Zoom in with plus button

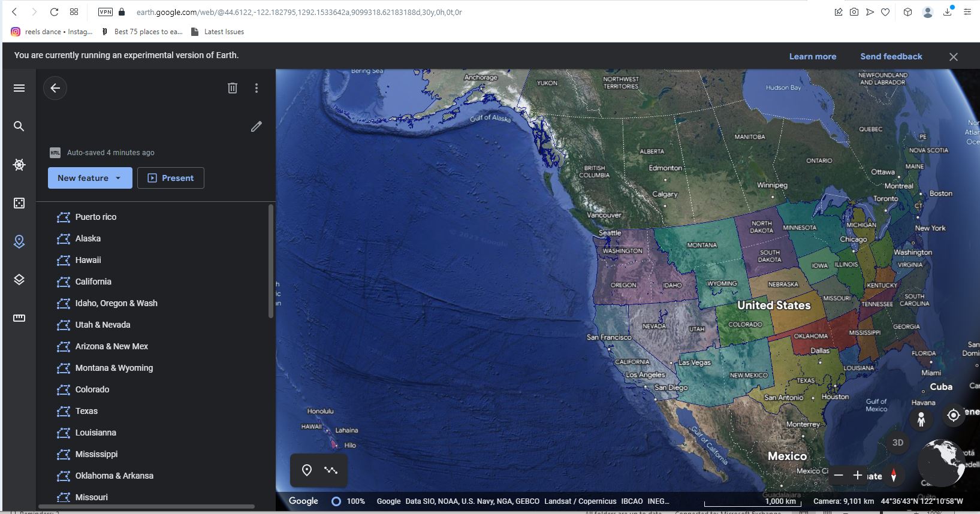[x=858, y=475]
